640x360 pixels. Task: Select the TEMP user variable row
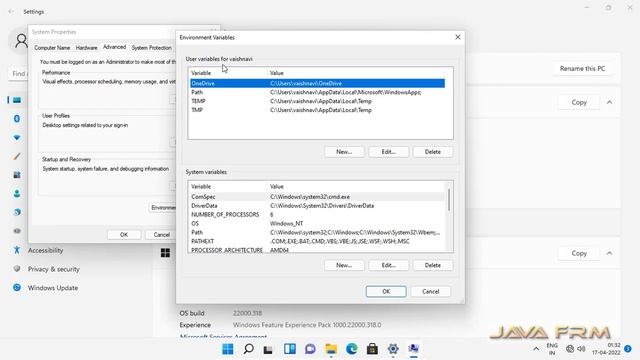pos(317,101)
